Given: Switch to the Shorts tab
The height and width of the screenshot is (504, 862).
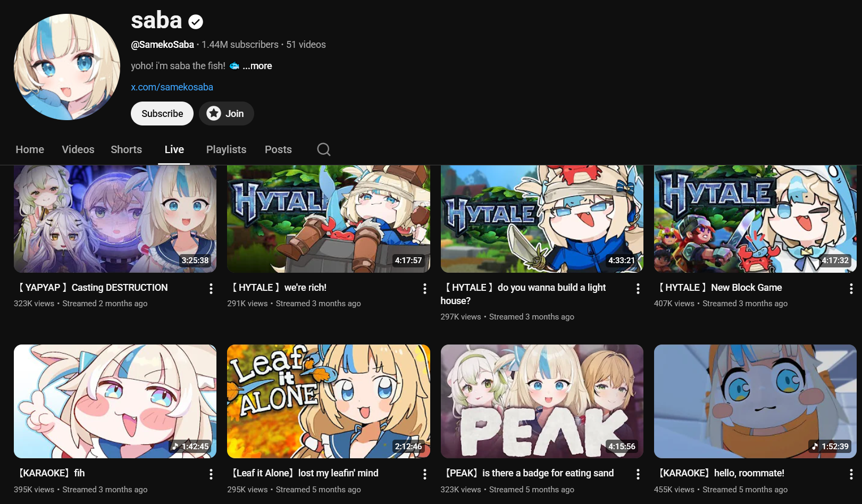Looking at the screenshot, I should pyautogui.click(x=127, y=149).
